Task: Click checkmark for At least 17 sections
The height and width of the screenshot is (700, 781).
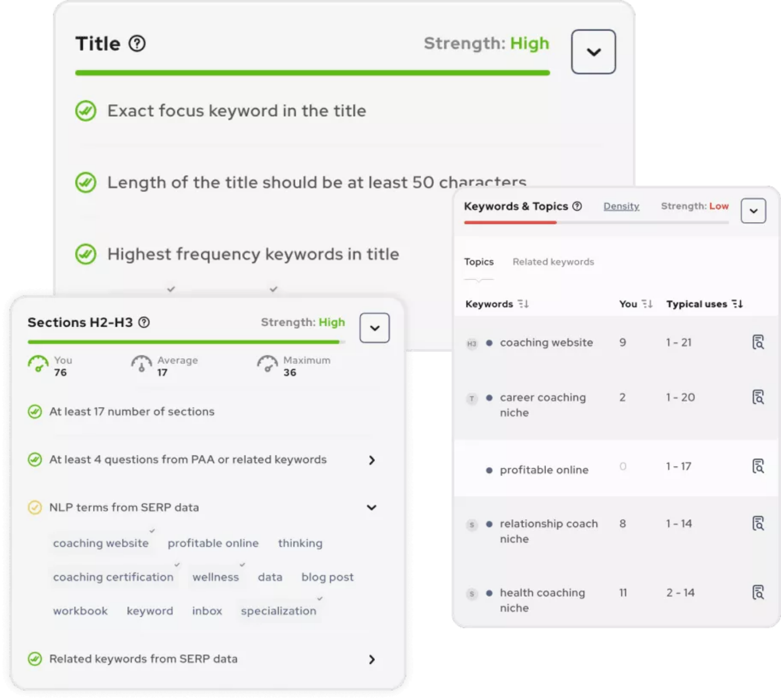Action: [35, 412]
